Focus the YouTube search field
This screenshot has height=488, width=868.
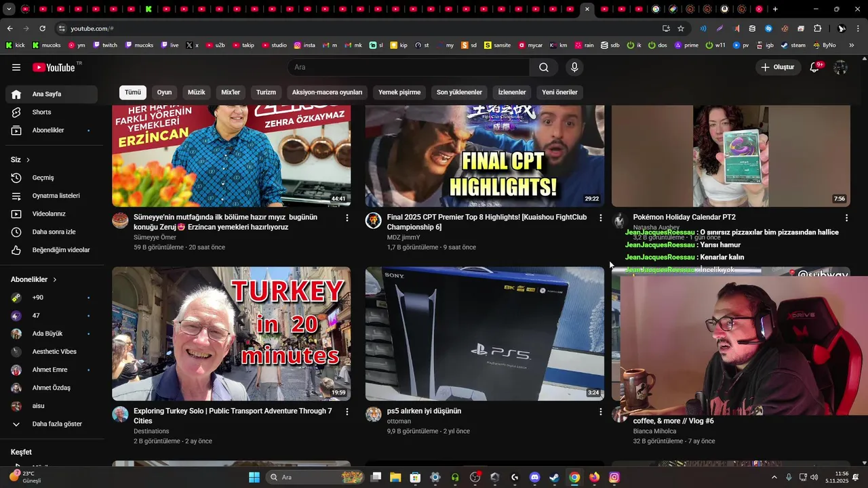pyautogui.click(x=408, y=67)
